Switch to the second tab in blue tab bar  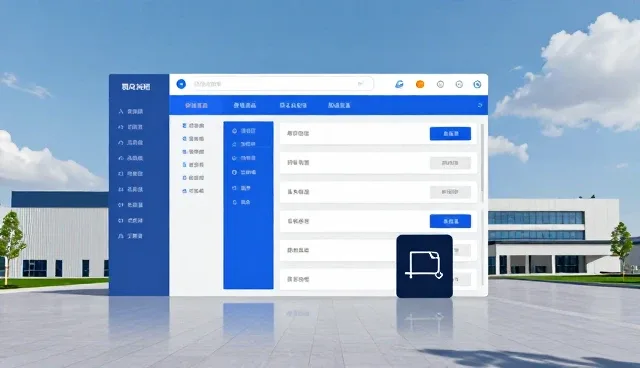(244, 105)
